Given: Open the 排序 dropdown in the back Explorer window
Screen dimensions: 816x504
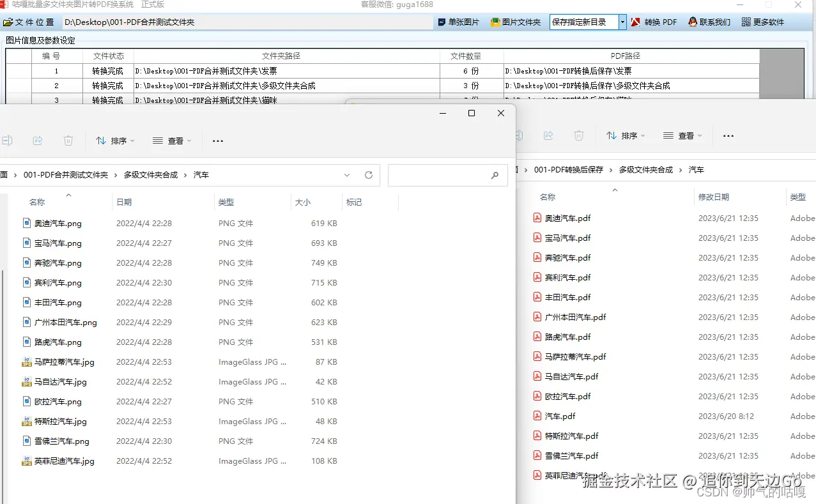Looking at the screenshot, I should click(626, 135).
